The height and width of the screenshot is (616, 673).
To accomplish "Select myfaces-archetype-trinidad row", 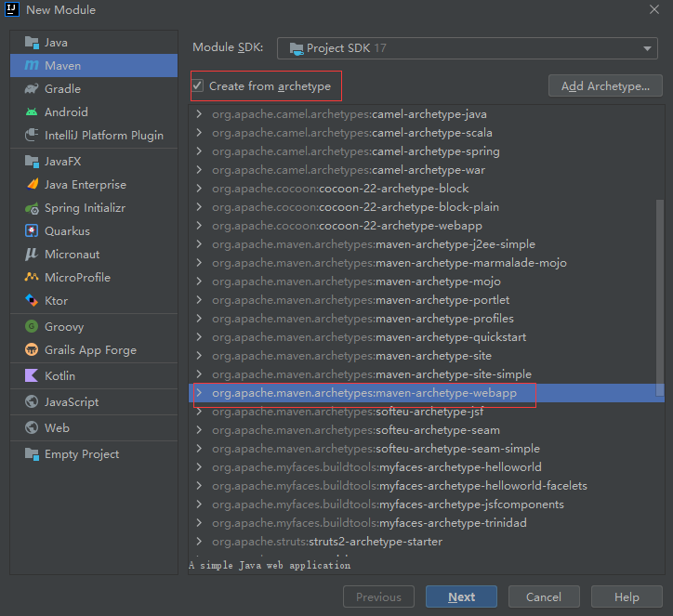I will tap(427, 522).
